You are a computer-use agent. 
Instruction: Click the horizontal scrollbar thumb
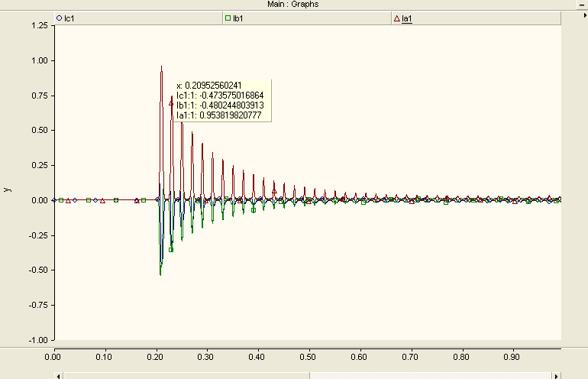point(186,376)
